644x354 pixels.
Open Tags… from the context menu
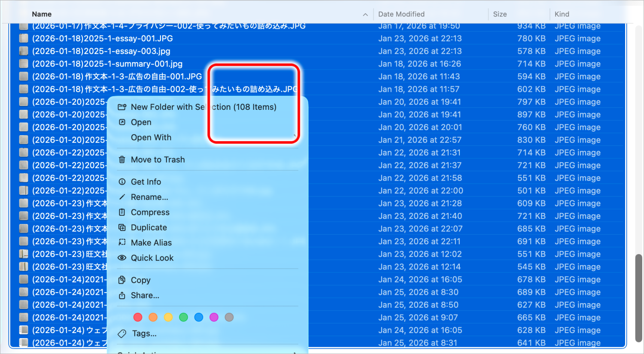click(144, 333)
